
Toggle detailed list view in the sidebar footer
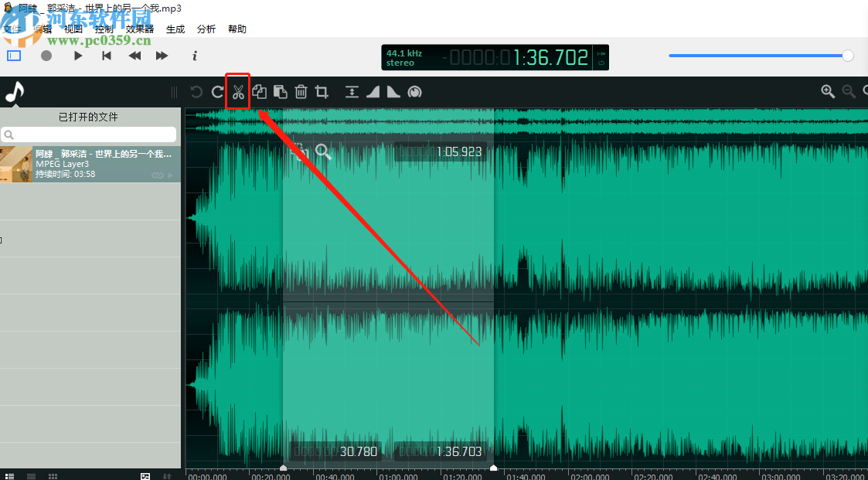coord(11,476)
